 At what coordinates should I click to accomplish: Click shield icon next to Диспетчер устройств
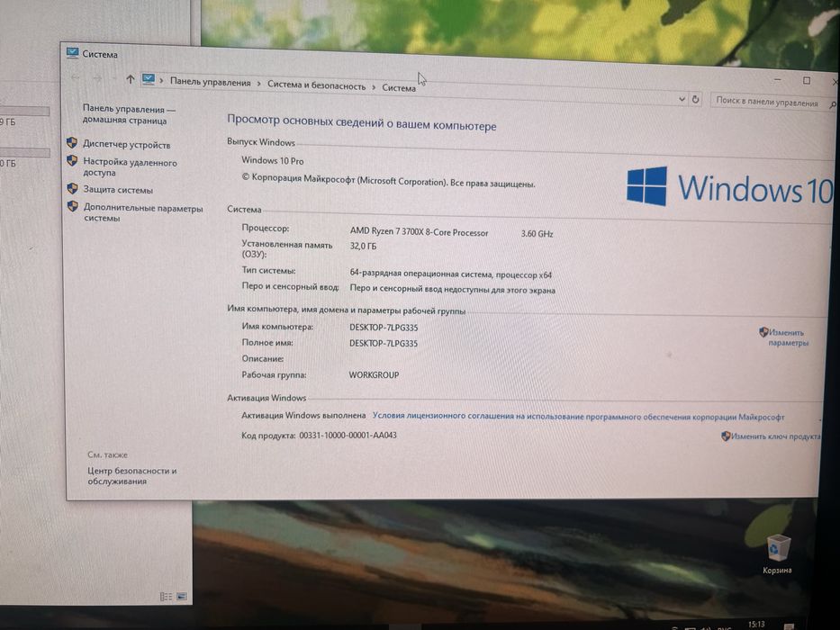(x=72, y=143)
